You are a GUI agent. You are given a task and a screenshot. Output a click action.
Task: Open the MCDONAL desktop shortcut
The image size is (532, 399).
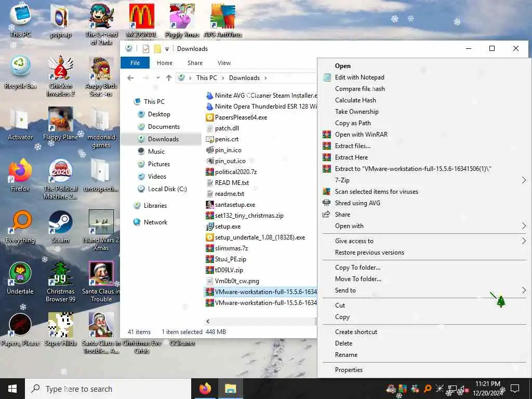click(x=141, y=20)
